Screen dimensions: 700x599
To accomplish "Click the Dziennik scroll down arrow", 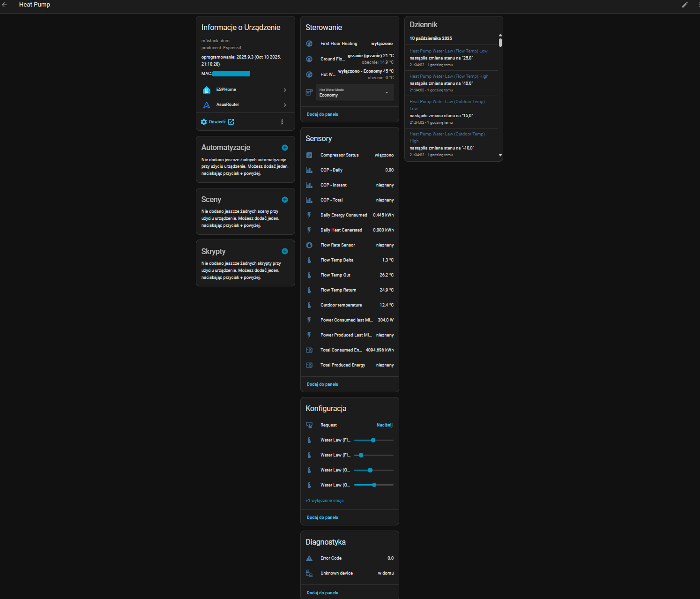I will [x=500, y=155].
